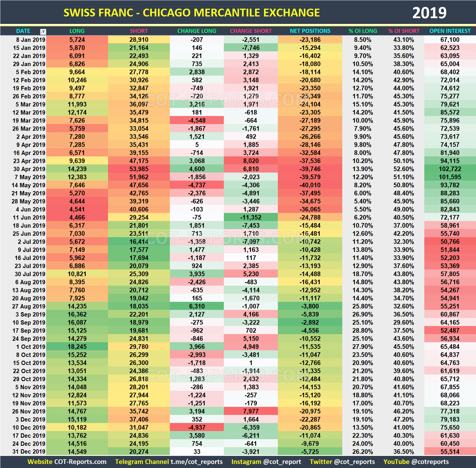The image size is (476, 468).
Task: Click the % OI SHORT column header
Action: click(x=404, y=31)
